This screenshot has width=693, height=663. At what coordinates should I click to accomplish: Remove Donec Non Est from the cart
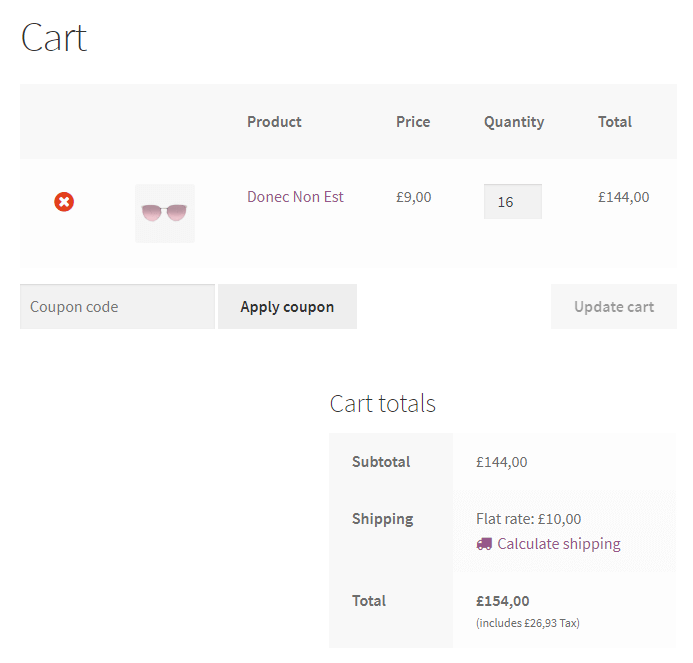64,202
